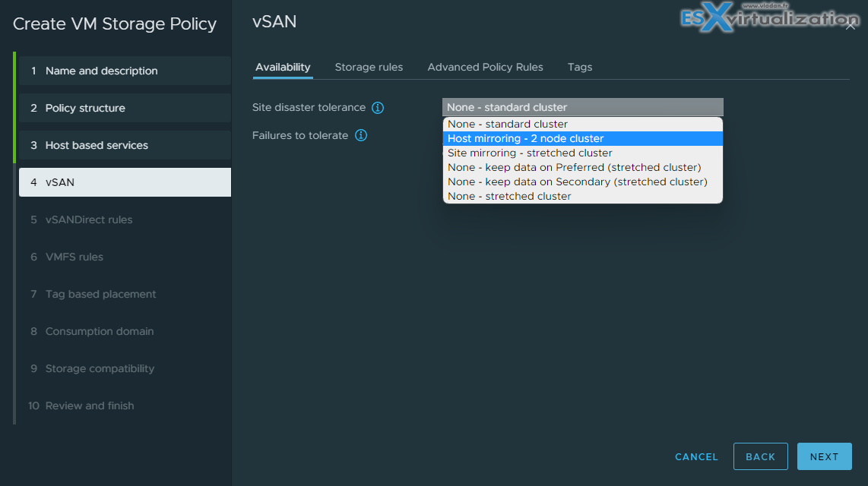Close the Create VM Storage Policy dialog

(851, 25)
